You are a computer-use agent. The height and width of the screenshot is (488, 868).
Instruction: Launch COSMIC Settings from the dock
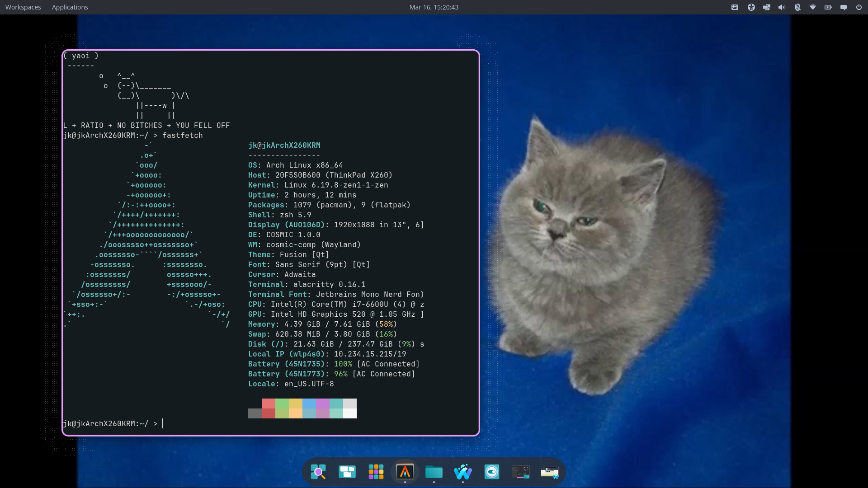pos(492,472)
